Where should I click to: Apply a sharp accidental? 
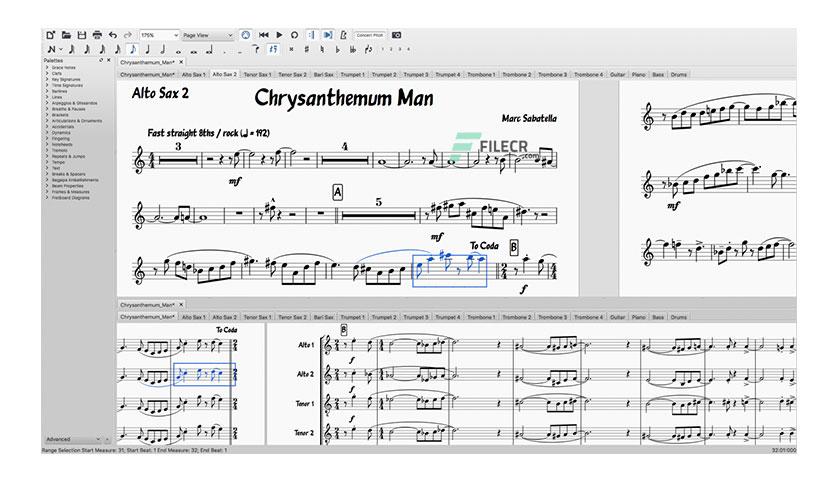point(307,50)
